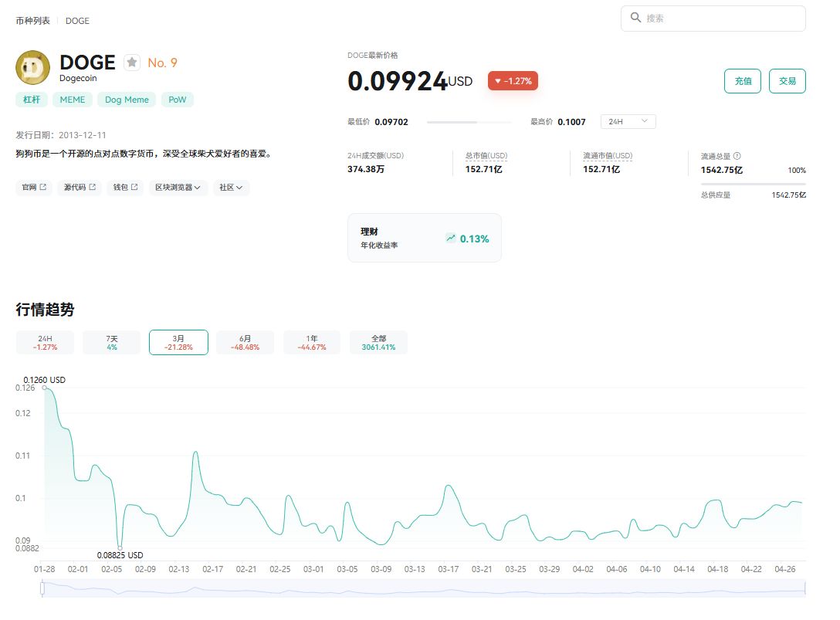Click the chart mini-overview navigator strip
Viewport: 840px width, 620px height.
424,588
